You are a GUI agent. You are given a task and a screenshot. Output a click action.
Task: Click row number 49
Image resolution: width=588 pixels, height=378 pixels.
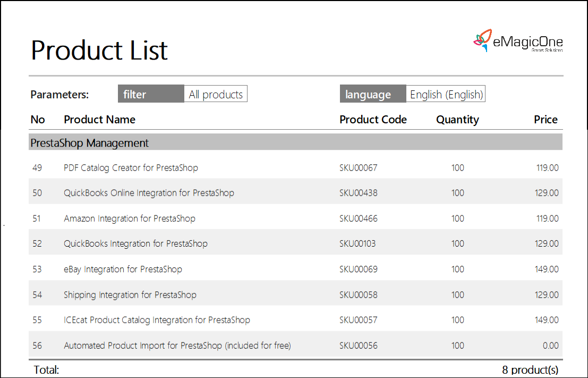pyautogui.click(x=37, y=168)
